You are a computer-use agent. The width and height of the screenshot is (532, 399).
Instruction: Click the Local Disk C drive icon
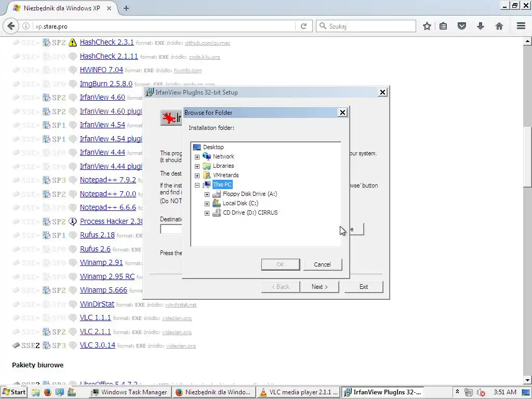point(217,203)
